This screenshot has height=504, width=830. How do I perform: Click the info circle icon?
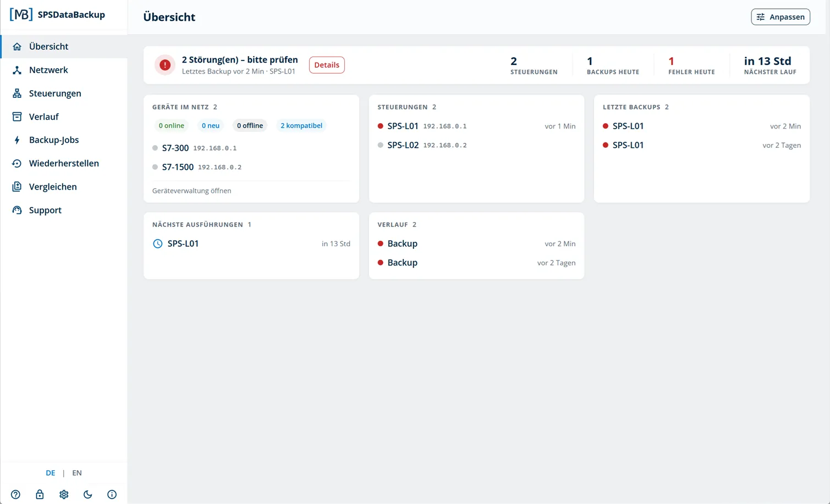pos(112,495)
